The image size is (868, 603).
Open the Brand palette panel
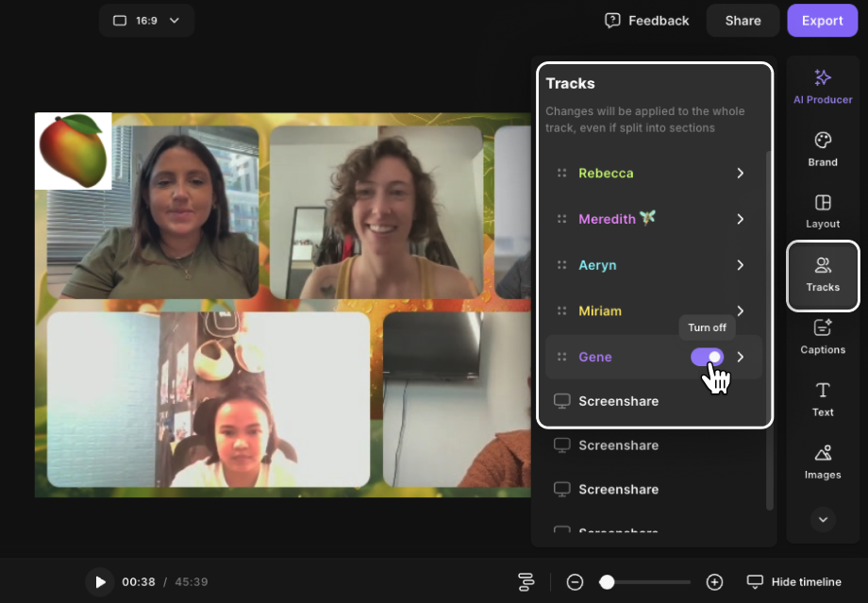coord(823,149)
